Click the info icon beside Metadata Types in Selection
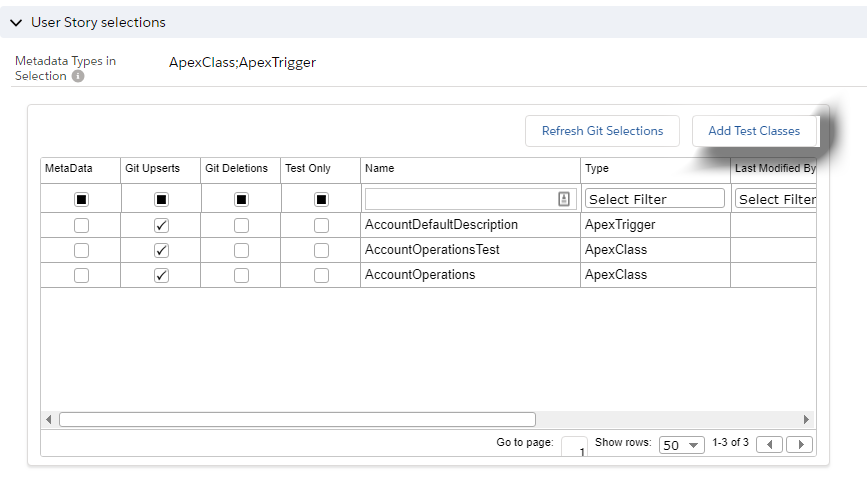The height and width of the screenshot is (498, 867). [x=78, y=76]
